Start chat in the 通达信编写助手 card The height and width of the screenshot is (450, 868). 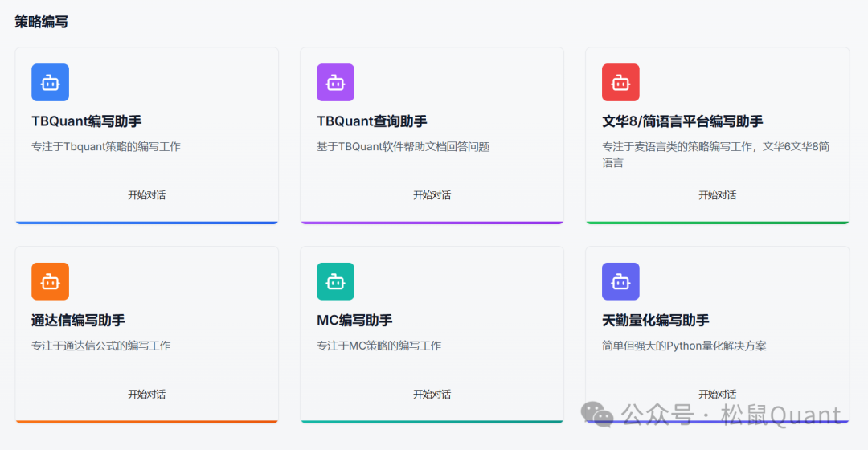coord(147,394)
